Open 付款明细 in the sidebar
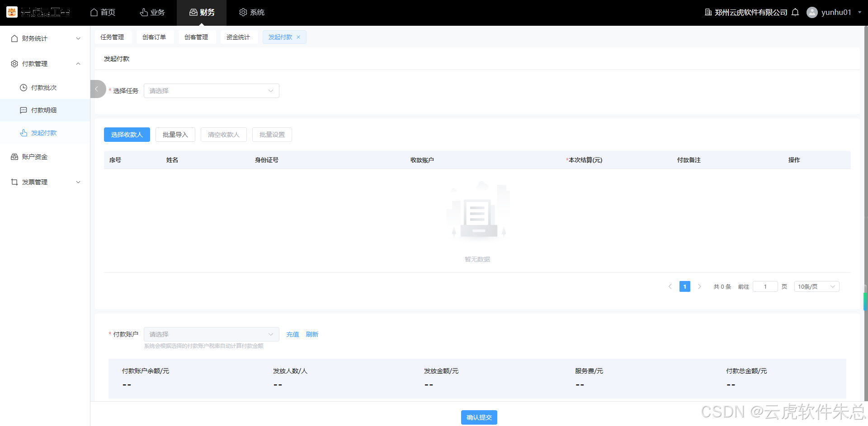Image resolution: width=868 pixels, height=426 pixels. coord(44,110)
